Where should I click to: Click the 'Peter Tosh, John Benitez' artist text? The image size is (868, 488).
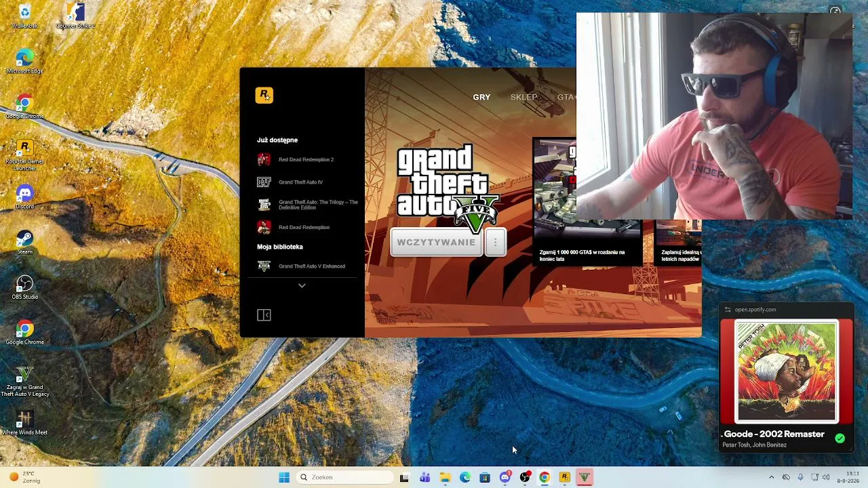click(754, 445)
